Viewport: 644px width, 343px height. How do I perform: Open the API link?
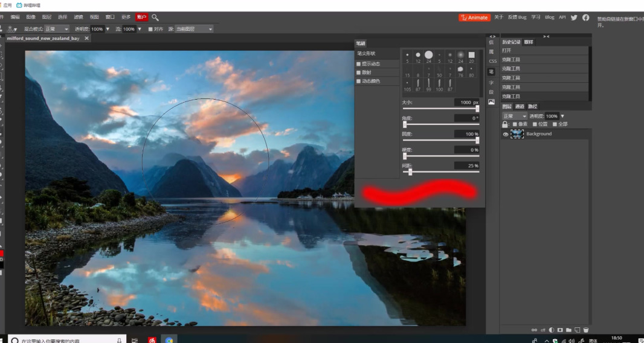[x=562, y=18]
